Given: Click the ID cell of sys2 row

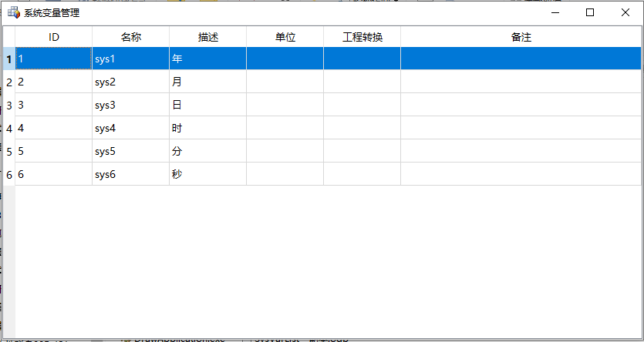Looking at the screenshot, I should coord(54,82).
